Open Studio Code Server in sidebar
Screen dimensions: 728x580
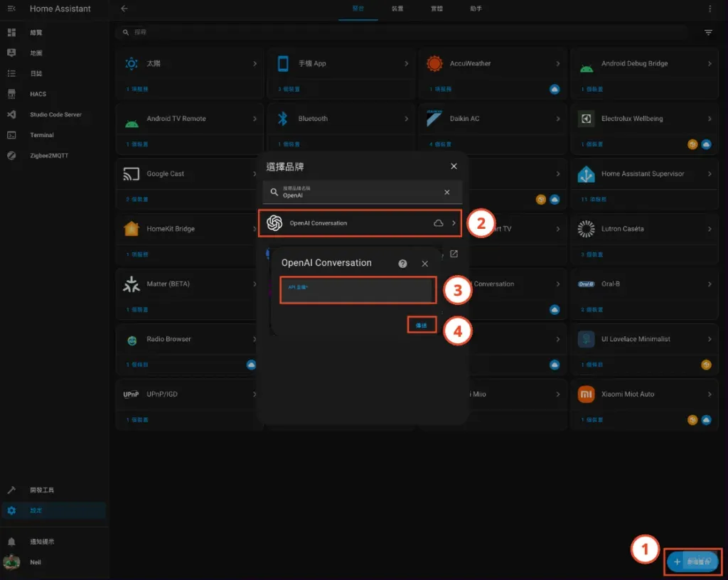tap(55, 114)
